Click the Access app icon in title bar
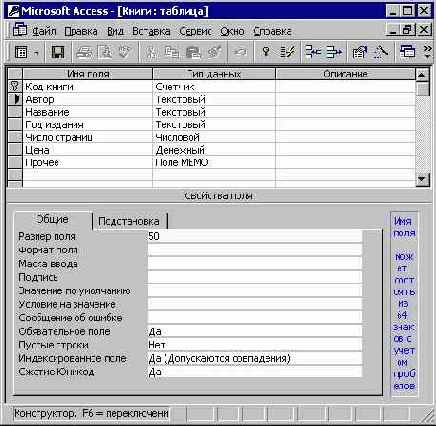The height and width of the screenshot is (426, 436). (x=14, y=11)
